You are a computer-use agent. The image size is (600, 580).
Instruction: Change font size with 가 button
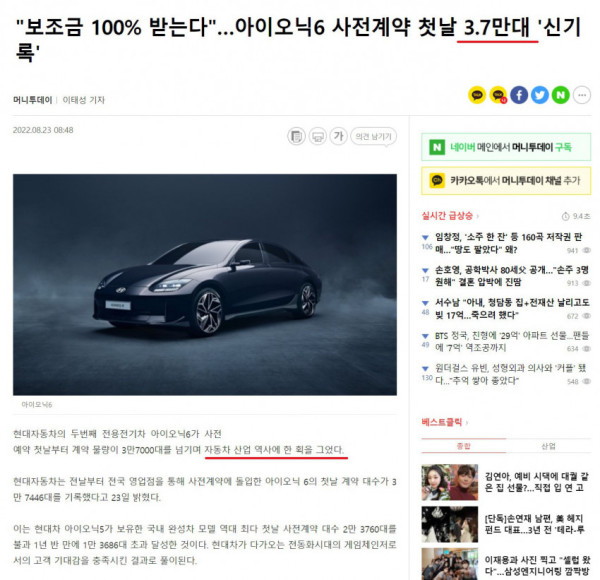(x=339, y=136)
